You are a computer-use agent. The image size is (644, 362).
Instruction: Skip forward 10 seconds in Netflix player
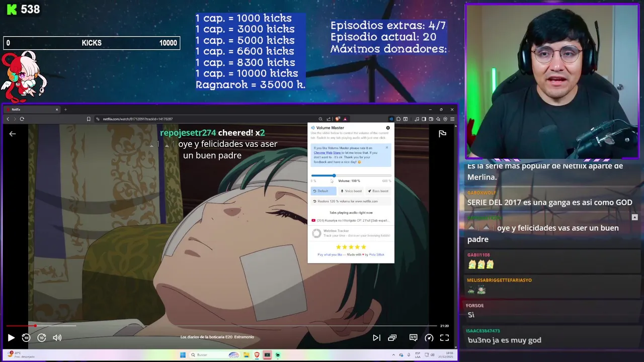point(42,338)
